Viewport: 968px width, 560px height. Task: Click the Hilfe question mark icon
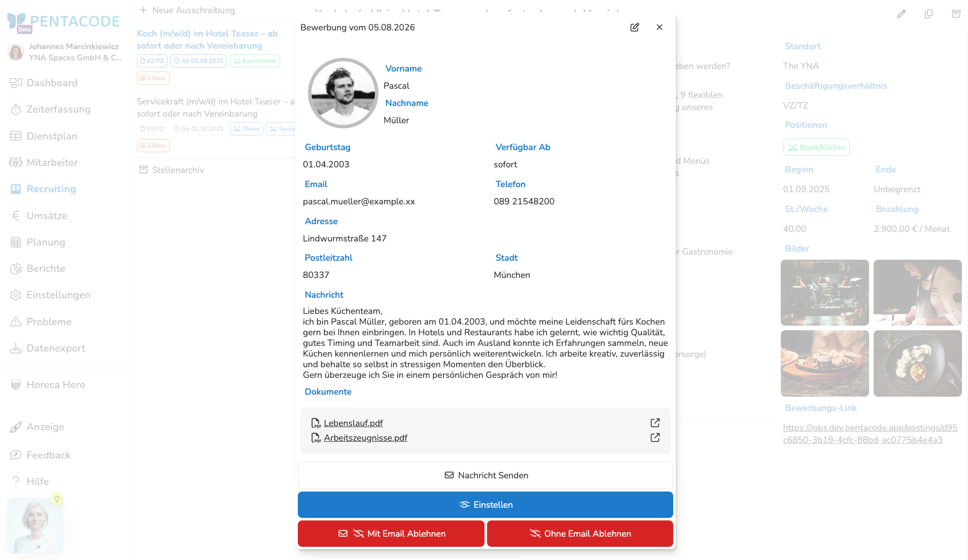(16, 481)
